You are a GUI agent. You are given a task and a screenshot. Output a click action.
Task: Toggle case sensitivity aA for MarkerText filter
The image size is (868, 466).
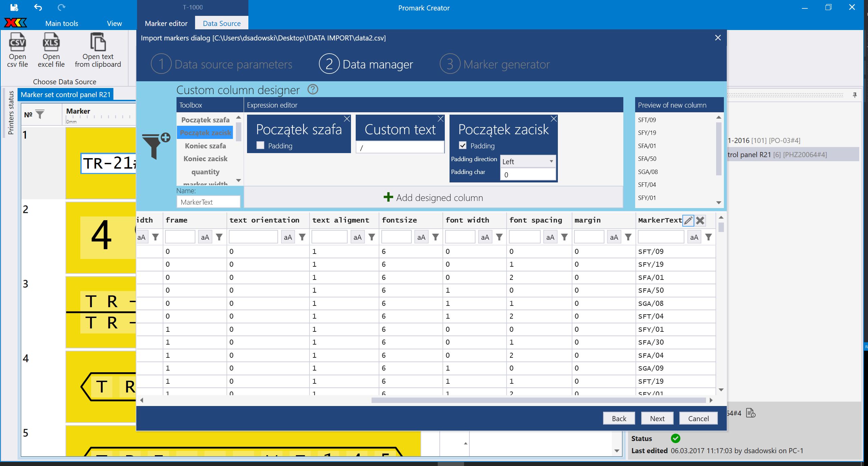click(x=694, y=237)
